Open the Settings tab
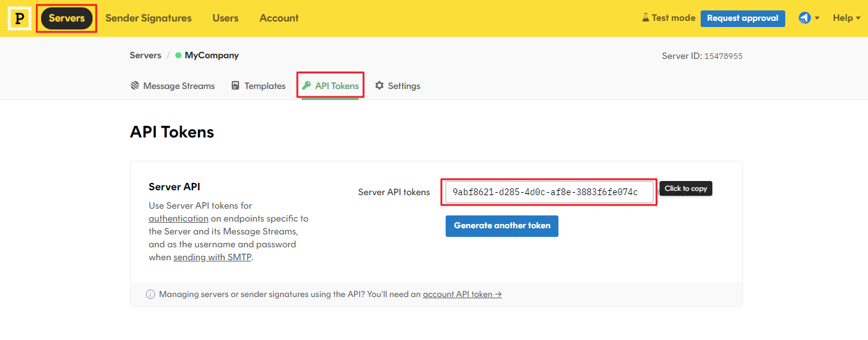Image resolution: width=868 pixels, height=340 pixels. (x=398, y=86)
